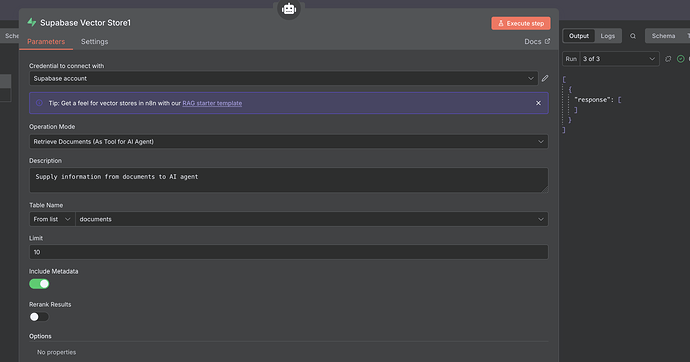Click the Options section heading
690x362 pixels.
pyautogui.click(x=40, y=336)
